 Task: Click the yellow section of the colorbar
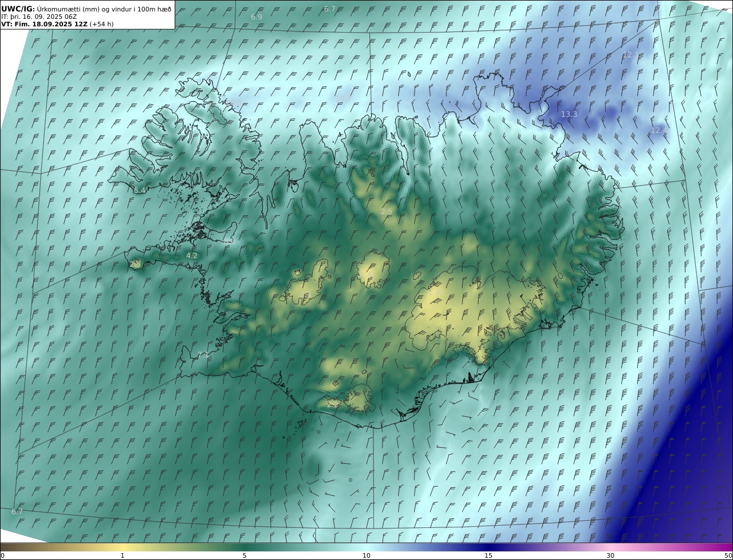[x=123, y=547]
